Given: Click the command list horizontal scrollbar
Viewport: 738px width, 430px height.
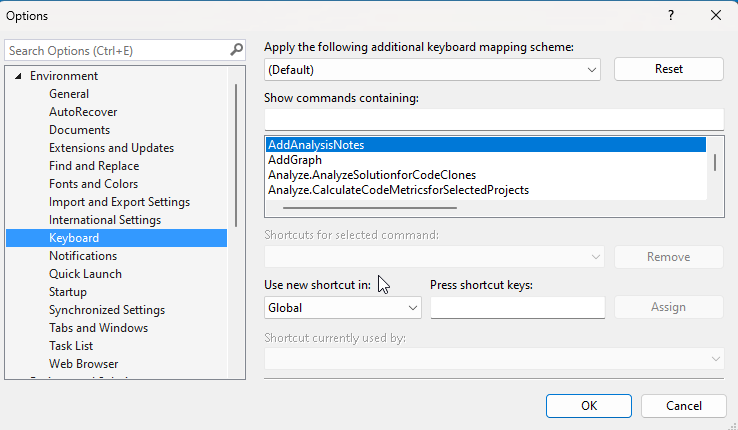Looking at the screenshot, I should coord(370,208).
